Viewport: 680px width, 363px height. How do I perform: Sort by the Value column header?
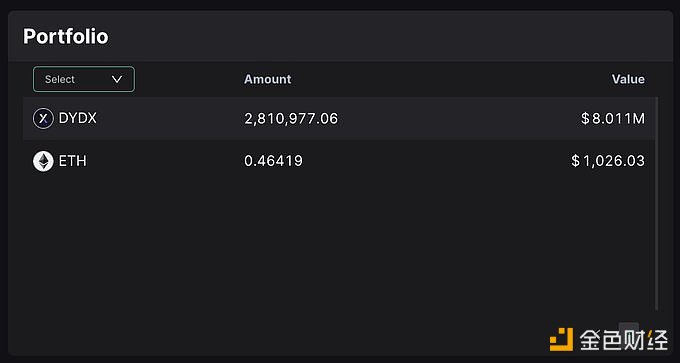(x=628, y=79)
